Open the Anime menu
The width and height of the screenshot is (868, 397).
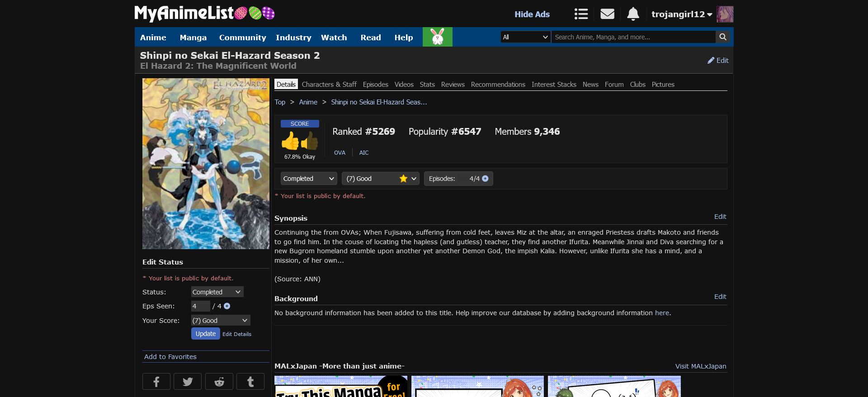pyautogui.click(x=153, y=38)
